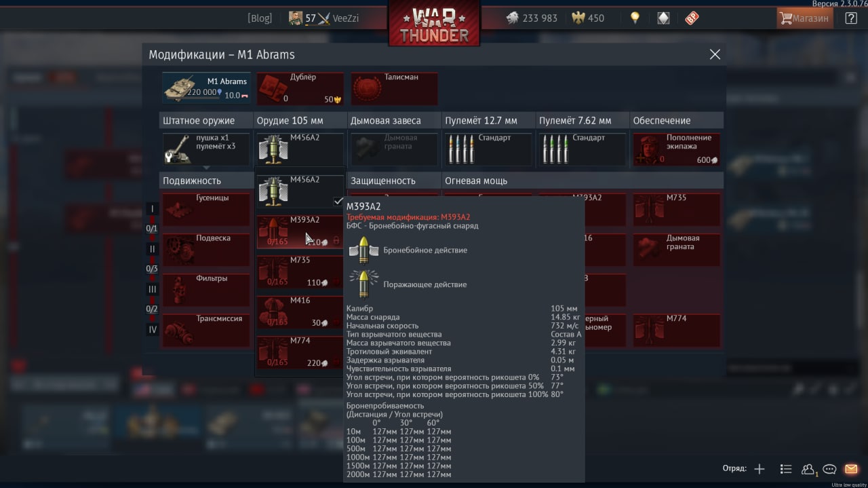868x488 pixels.
Task: Select M735 shell in dropdown list
Action: point(300,271)
